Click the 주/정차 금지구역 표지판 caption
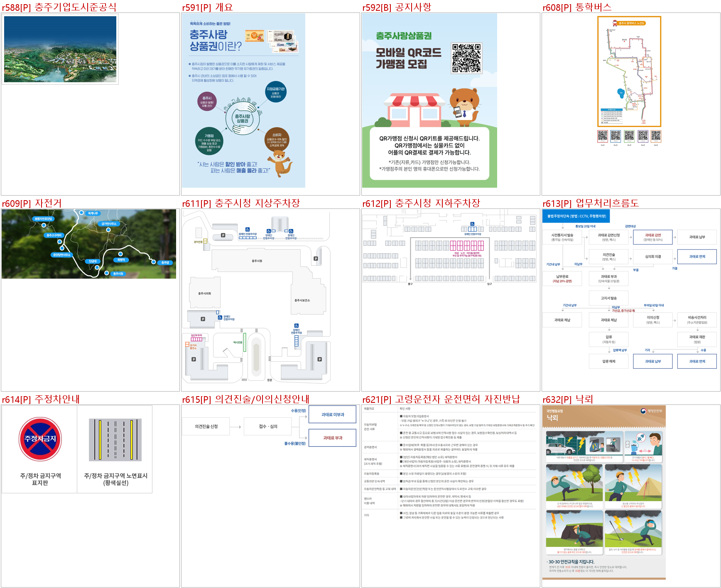The image size is (721, 588). (40, 479)
